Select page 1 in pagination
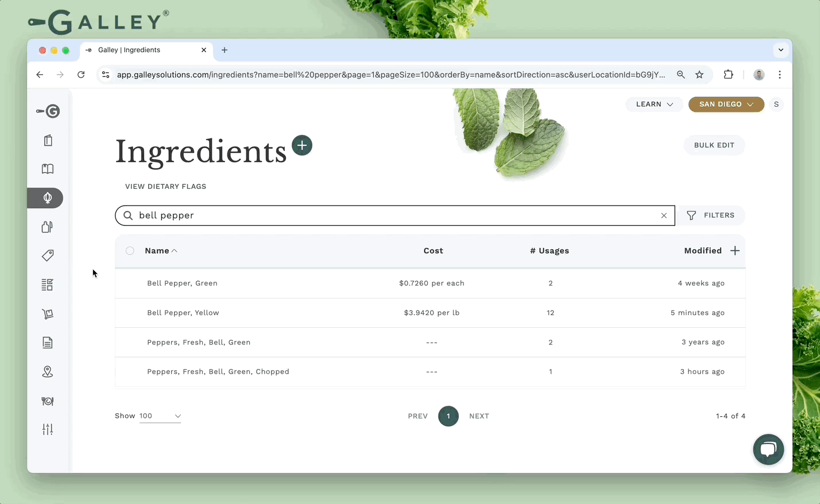Screen dimensions: 820x504 point(448,416)
